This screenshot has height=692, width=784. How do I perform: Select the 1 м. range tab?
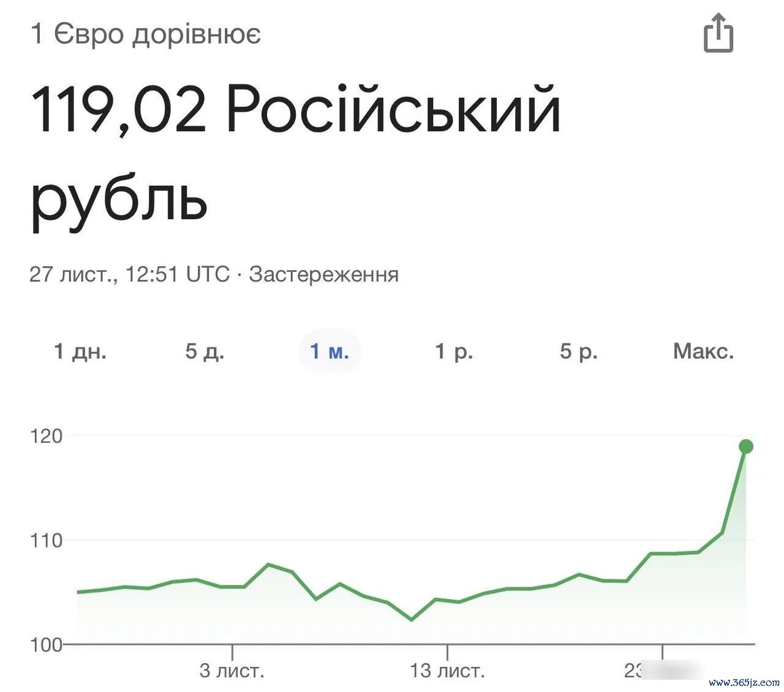pyautogui.click(x=330, y=352)
